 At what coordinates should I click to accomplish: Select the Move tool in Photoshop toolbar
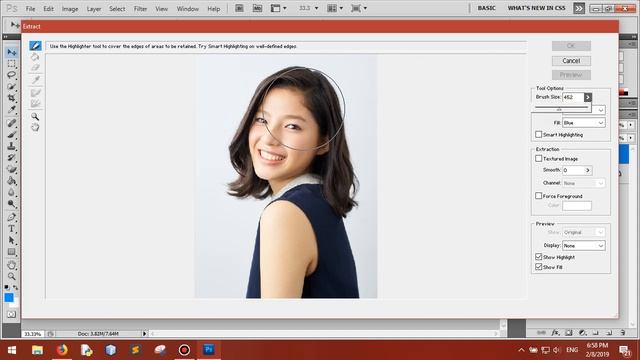[11, 52]
